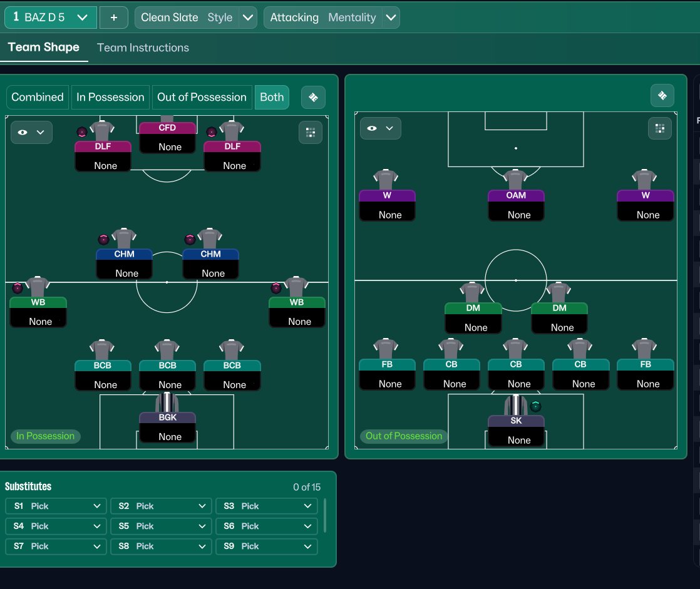Click the right CHM player instruction badge icon

(x=190, y=240)
